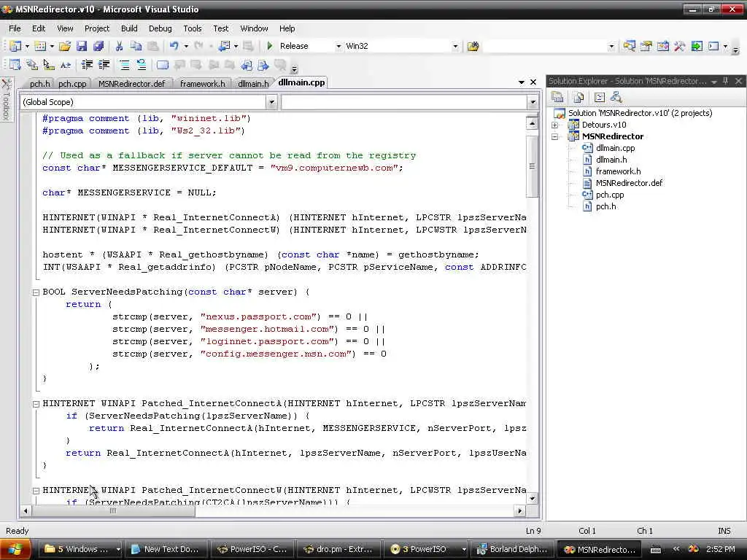Switch to the dllmain.h tab
The height and width of the screenshot is (560, 747).
click(253, 84)
